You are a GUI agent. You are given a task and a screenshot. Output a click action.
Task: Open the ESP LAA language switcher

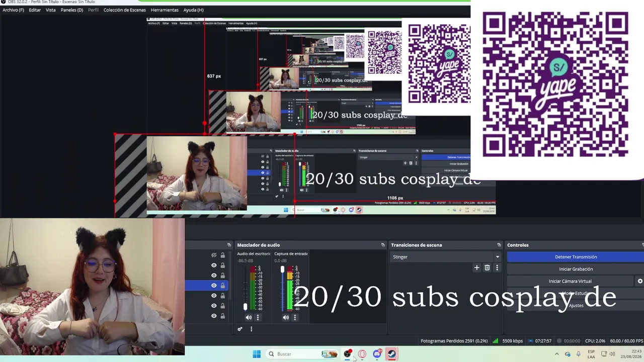click(x=591, y=354)
